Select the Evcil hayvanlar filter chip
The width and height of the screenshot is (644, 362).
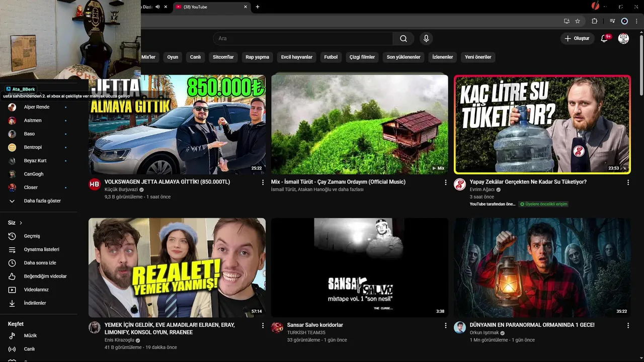297,57
